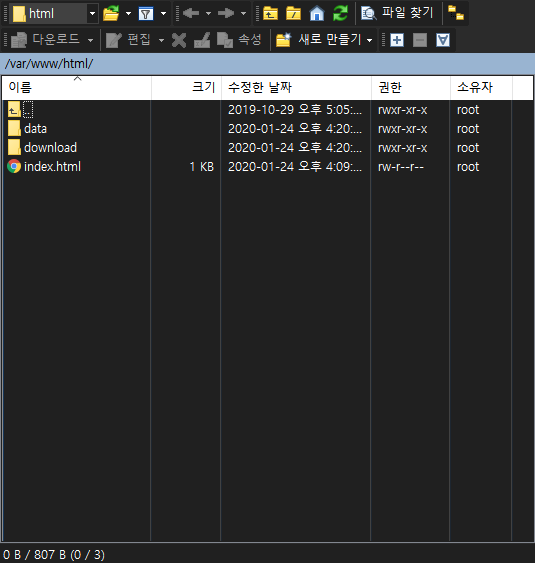Screen dimensions: 535x563
Task: Sort by the 소유자 column header
Action: pos(481,87)
